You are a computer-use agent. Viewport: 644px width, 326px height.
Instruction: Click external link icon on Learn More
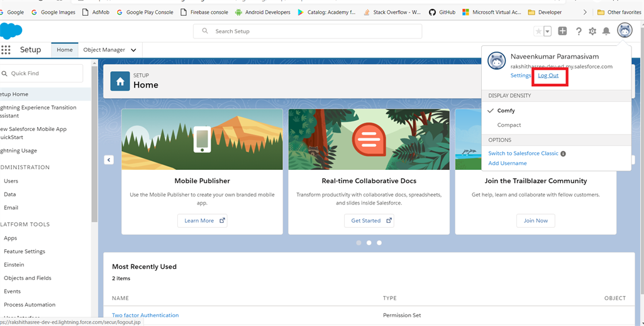tap(222, 220)
